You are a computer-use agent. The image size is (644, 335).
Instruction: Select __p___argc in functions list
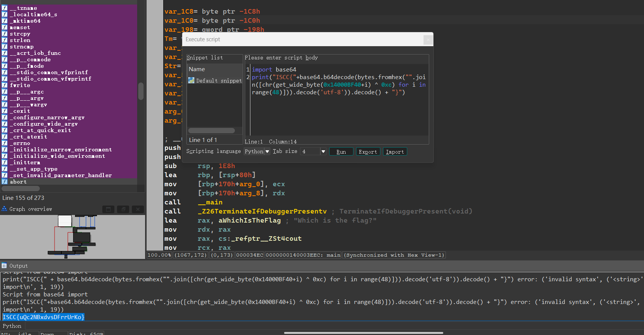27,92
